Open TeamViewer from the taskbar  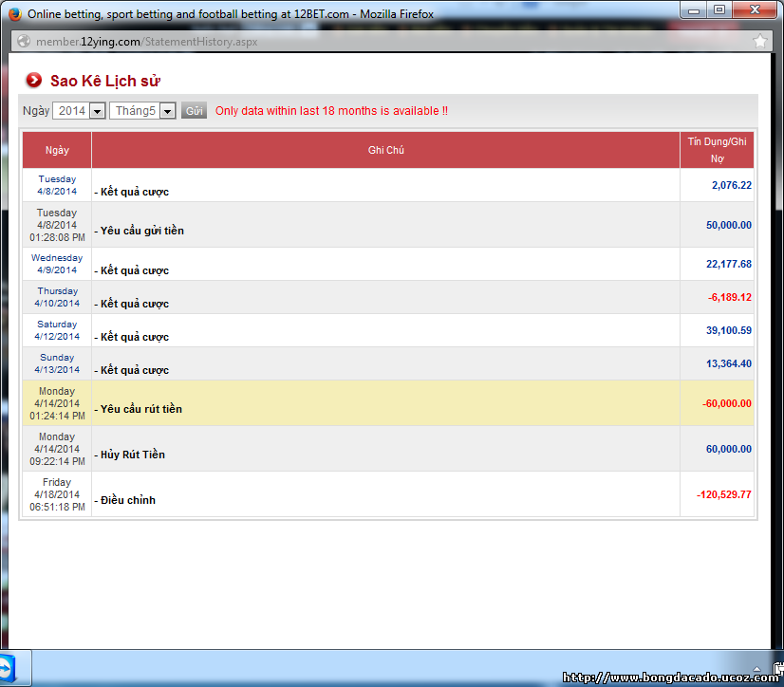click(x=16, y=667)
